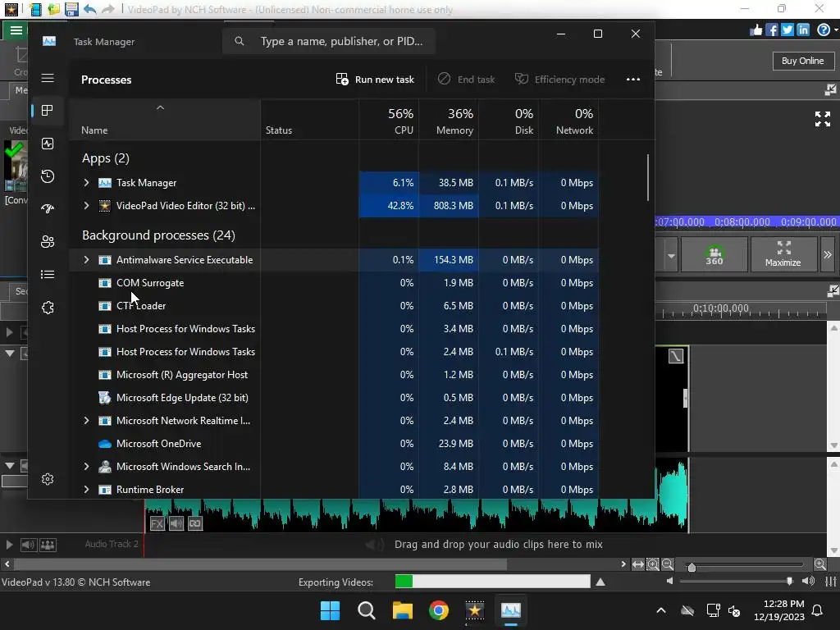Click the End task button
The width and height of the screenshot is (840, 630).
click(x=466, y=80)
